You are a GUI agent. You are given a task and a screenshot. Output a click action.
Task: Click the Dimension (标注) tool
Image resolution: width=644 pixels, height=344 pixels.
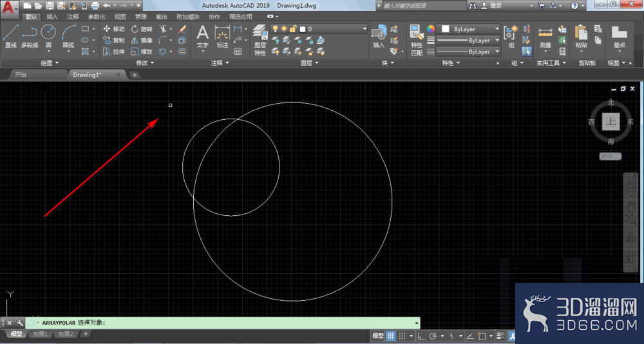(222, 36)
